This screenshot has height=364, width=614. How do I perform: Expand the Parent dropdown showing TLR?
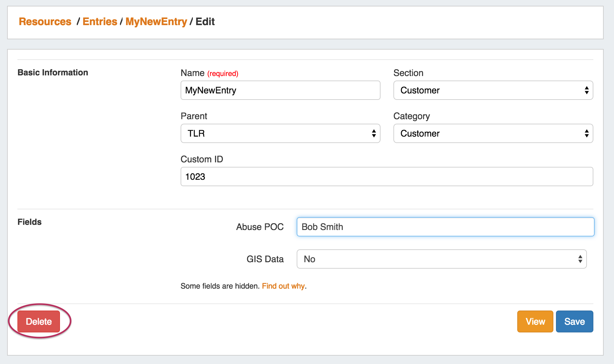[280, 133]
